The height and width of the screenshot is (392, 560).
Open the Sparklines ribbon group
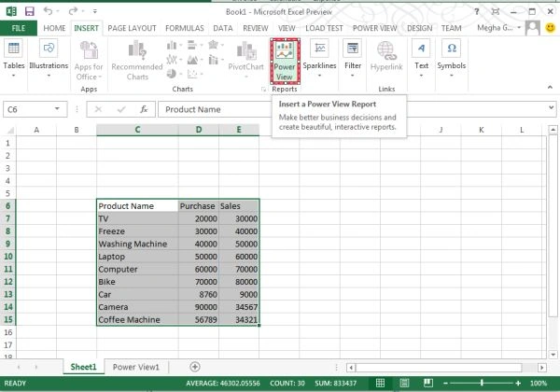(319, 60)
